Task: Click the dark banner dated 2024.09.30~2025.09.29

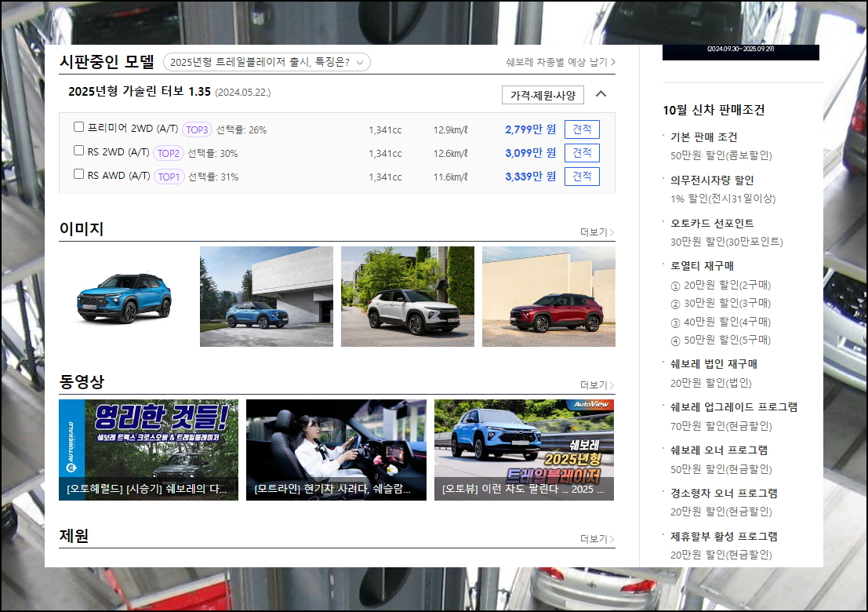Action: tap(741, 52)
